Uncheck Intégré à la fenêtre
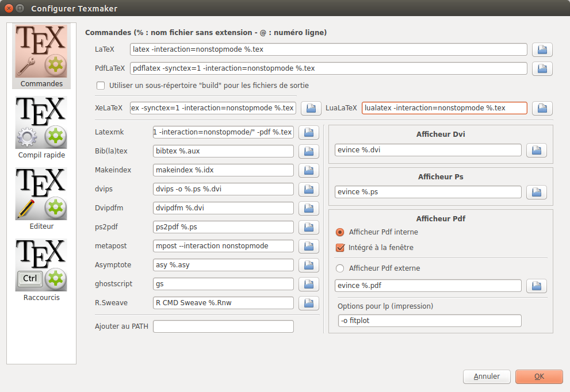570x392 pixels. pos(341,248)
